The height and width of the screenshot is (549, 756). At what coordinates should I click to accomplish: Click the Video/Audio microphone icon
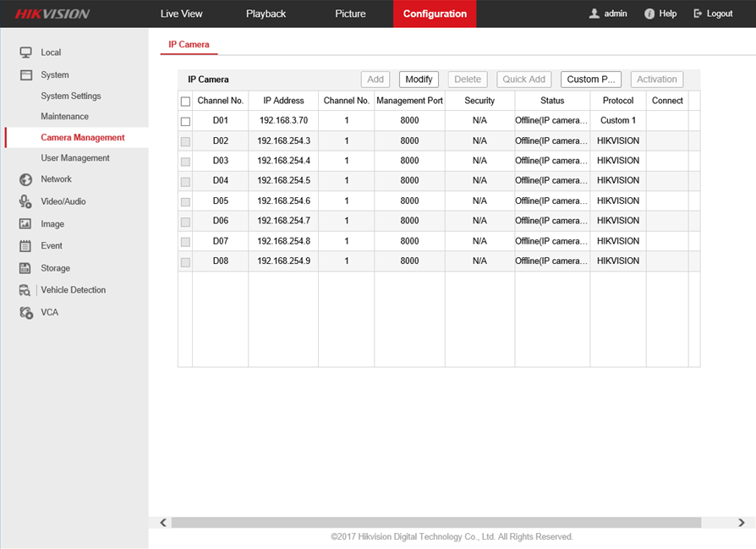pyautogui.click(x=25, y=201)
